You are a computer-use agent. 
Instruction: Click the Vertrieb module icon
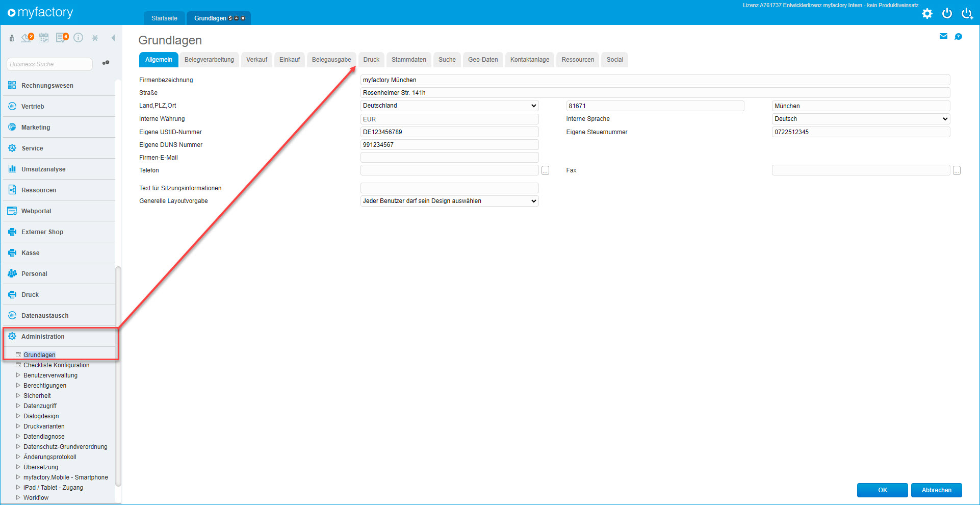pyautogui.click(x=12, y=106)
